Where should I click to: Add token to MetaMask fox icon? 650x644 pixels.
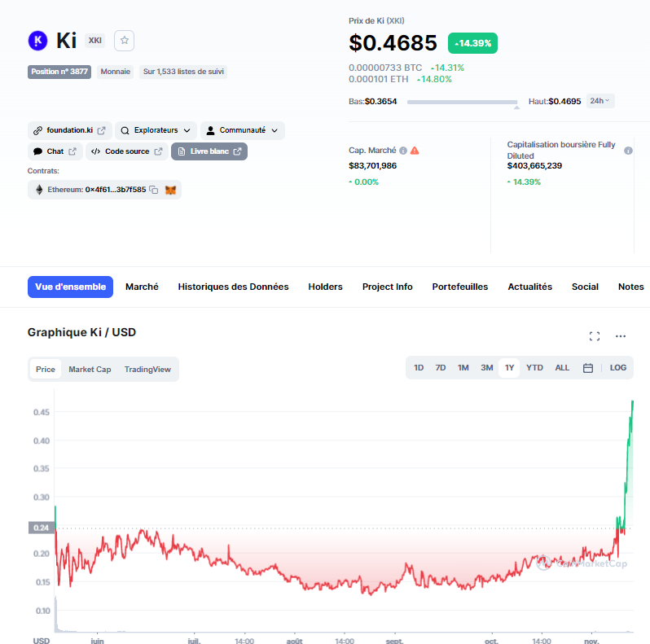tap(171, 190)
